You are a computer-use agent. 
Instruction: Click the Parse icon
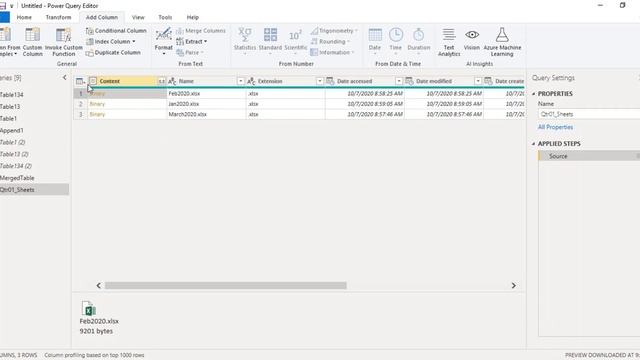pos(180,53)
